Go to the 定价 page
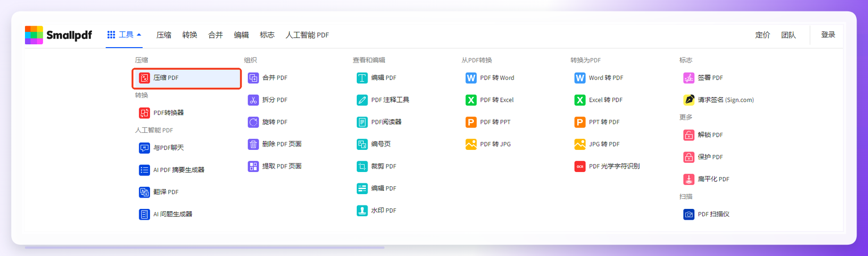 (x=762, y=35)
